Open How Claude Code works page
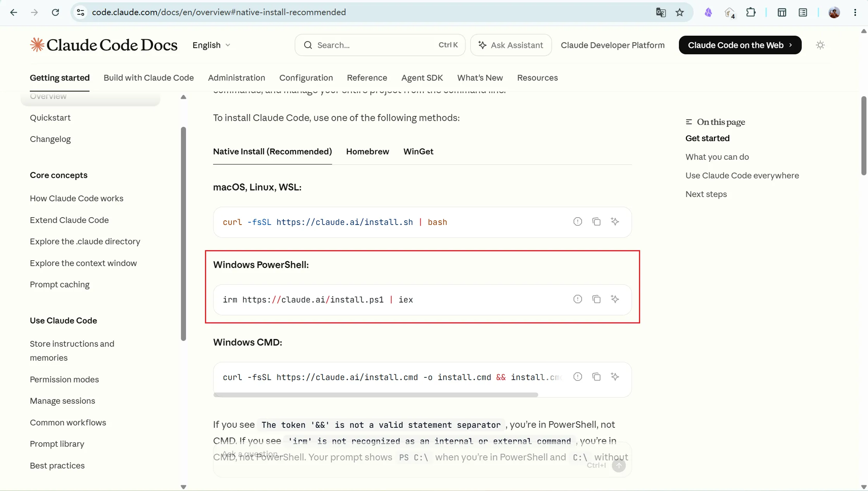 77,198
